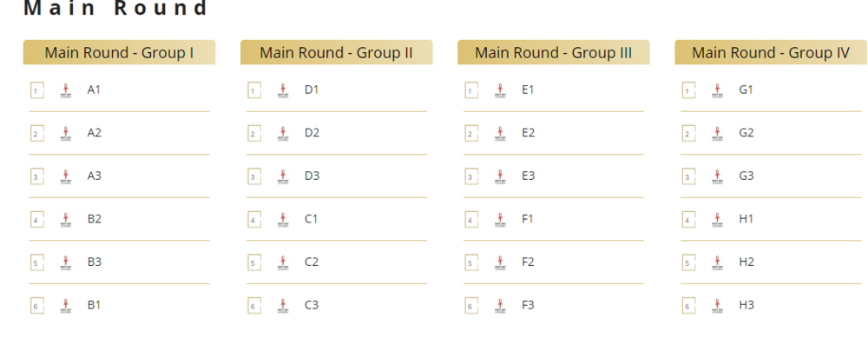
Task: Open the Main Round - Group IV header
Action: coord(770,53)
